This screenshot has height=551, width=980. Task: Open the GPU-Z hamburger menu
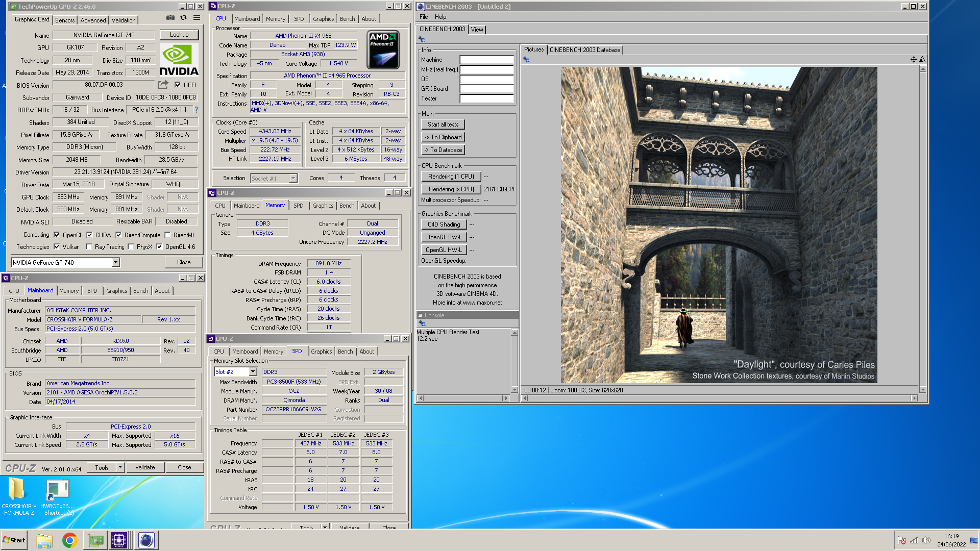point(197,18)
